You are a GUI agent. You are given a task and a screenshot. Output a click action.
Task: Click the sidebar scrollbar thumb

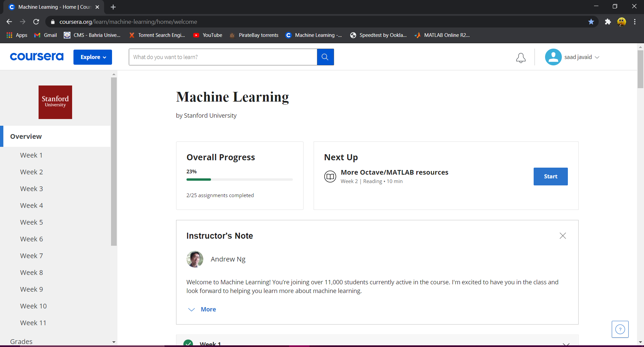pos(114,162)
